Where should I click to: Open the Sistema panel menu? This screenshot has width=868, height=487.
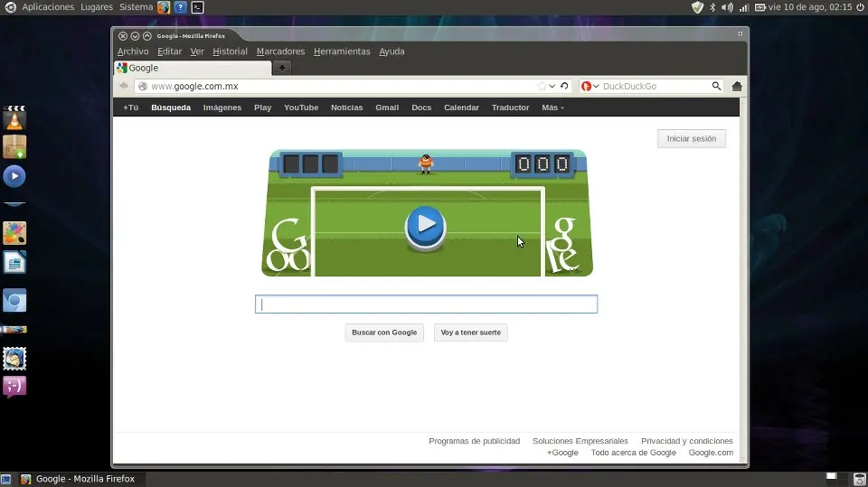[136, 7]
